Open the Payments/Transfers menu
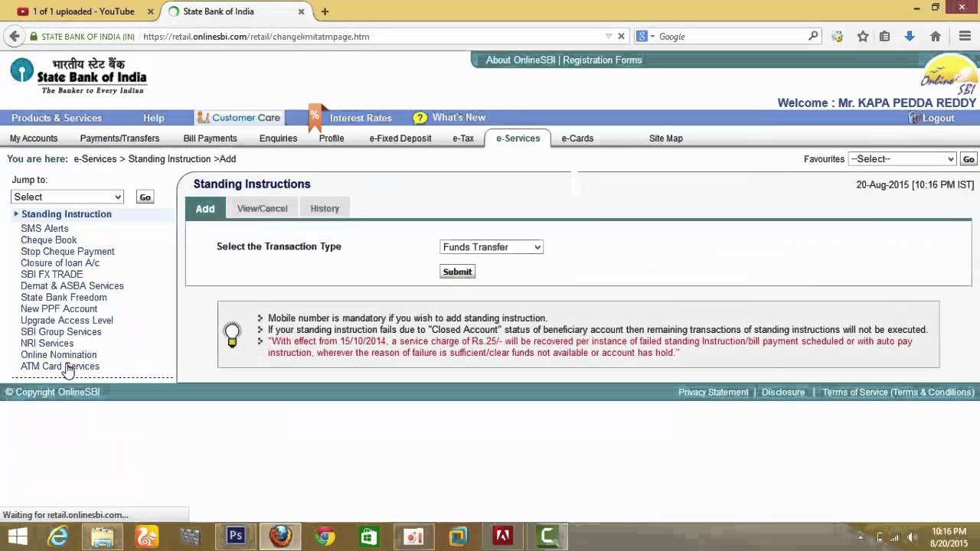 119,139
